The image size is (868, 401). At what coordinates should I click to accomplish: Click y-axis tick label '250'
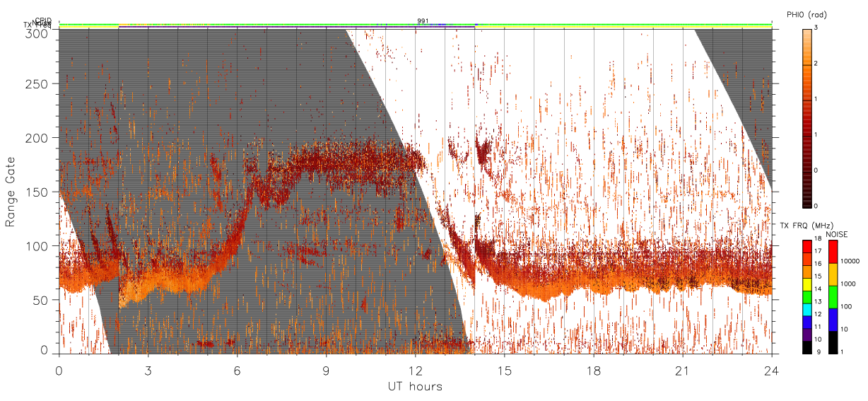37,84
